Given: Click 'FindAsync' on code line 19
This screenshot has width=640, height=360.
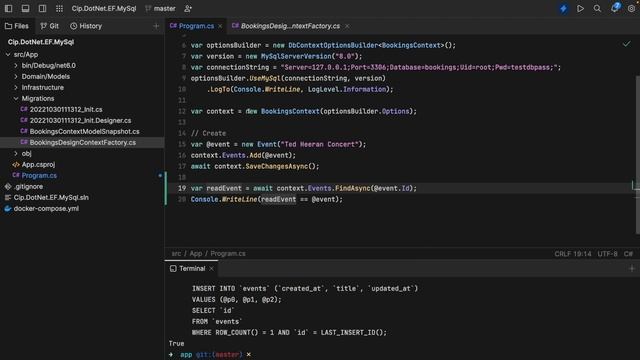Looking at the screenshot, I should 353,188.
